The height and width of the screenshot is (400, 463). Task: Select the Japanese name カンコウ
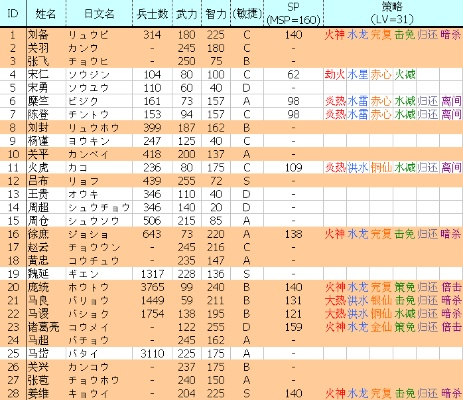click(x=88, y=367)
